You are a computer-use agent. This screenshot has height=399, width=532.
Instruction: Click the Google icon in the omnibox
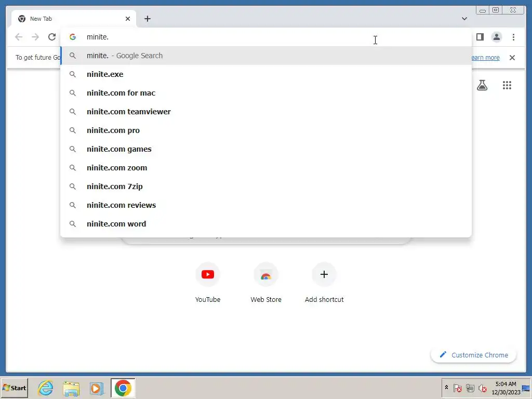73,37
